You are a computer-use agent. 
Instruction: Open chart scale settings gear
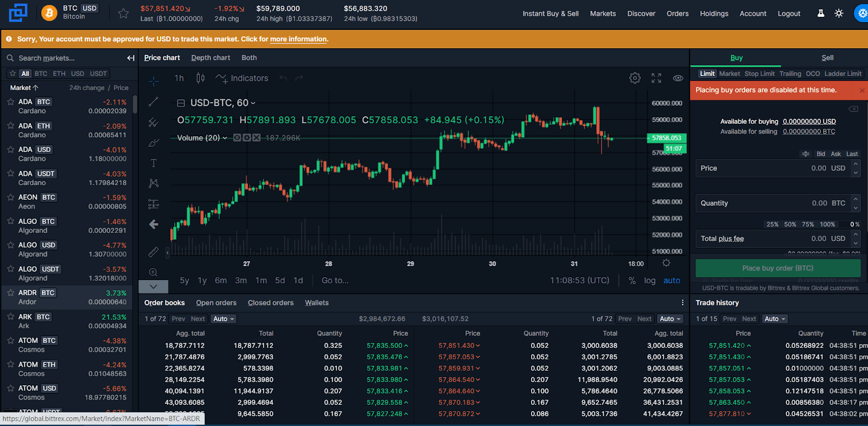(666, 263)
